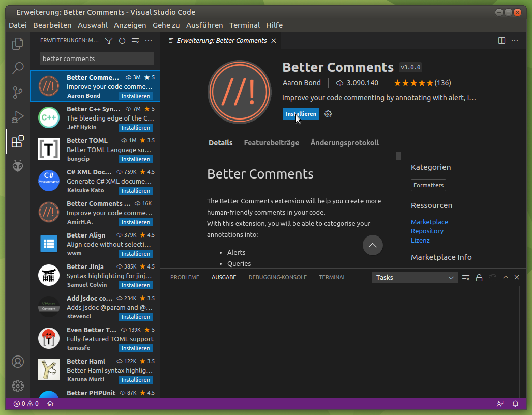Install Better Align from list
The width and height of the screenshot is (532, 415).
pyautogui.click(x=136, y=254)
